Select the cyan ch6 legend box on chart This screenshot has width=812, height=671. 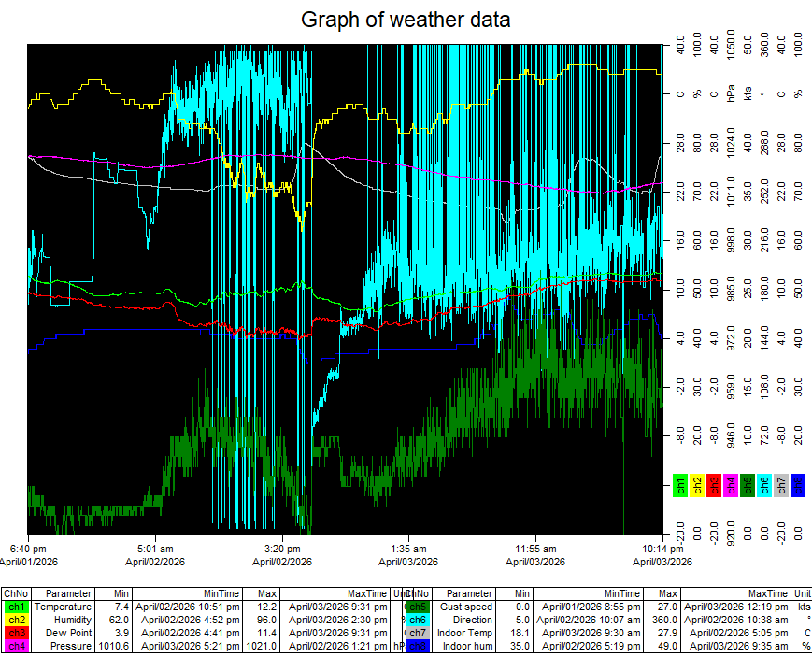click(x=764, y=485)
